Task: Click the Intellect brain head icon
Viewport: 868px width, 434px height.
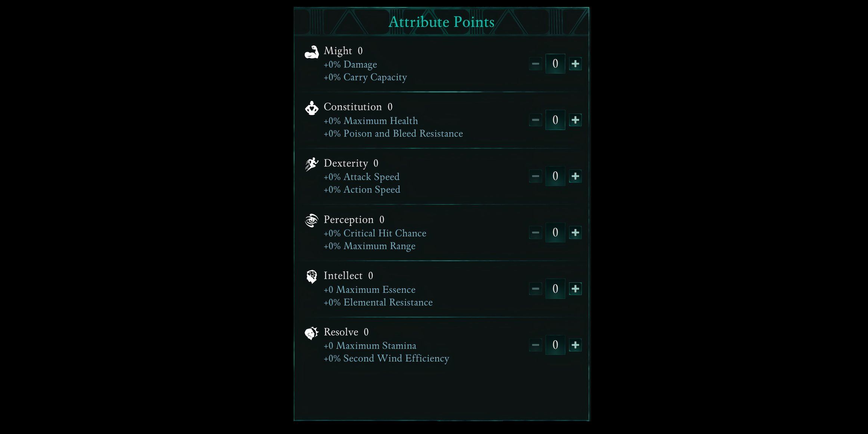Action: [311, 277]
